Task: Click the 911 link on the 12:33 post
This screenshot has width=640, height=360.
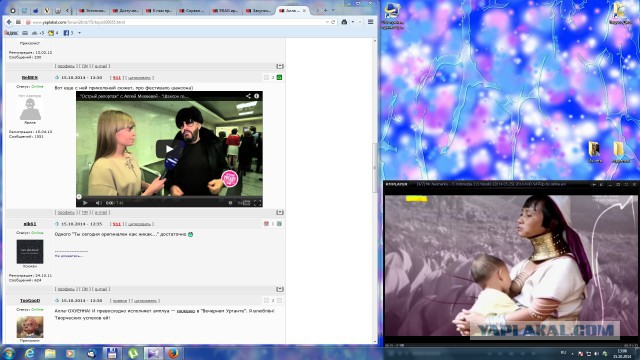Action: point(117,78)
